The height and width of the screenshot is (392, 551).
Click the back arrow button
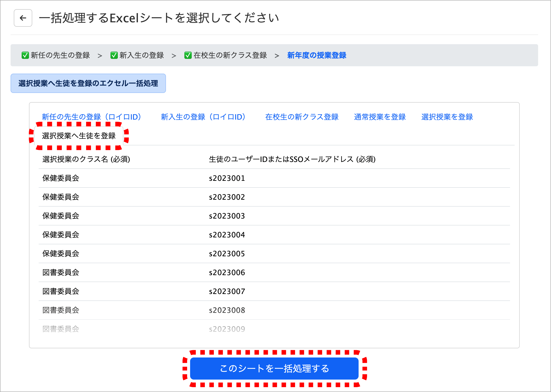click(x=23, y=18)
